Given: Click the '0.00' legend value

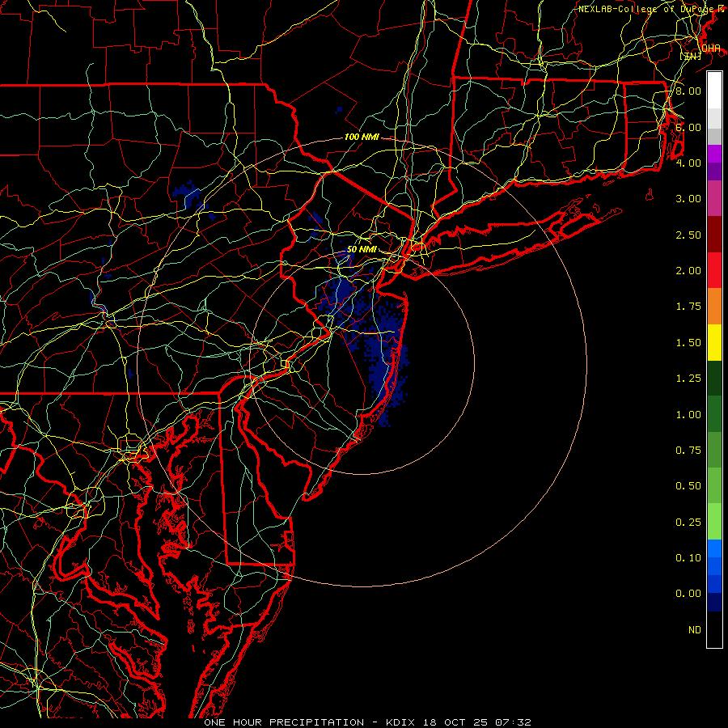Looking at the screenshot, I should point(688,594).
